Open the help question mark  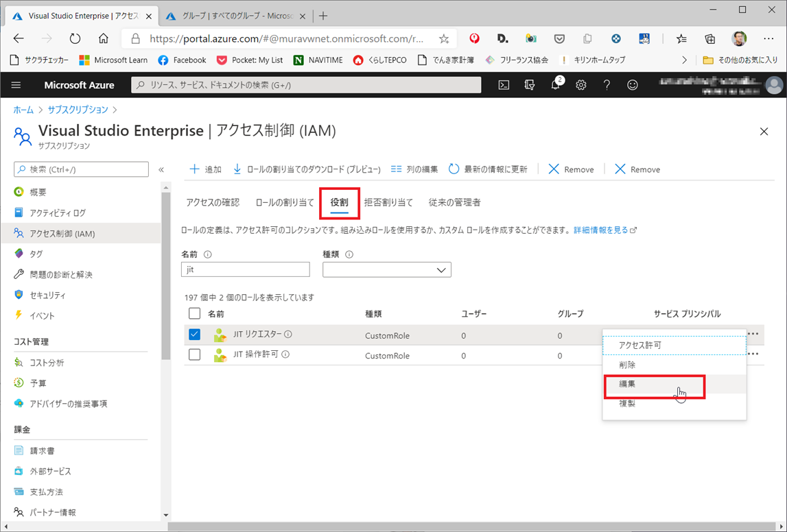[x=607, y=85]
